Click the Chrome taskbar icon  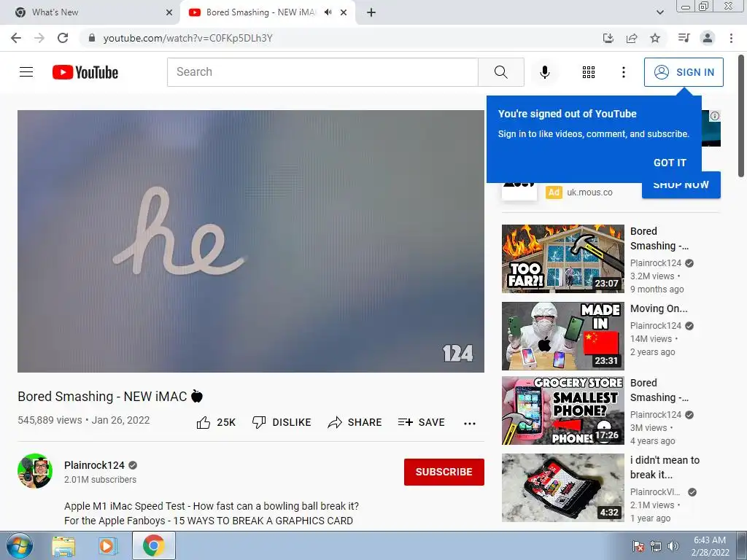[x=153, y=545]
